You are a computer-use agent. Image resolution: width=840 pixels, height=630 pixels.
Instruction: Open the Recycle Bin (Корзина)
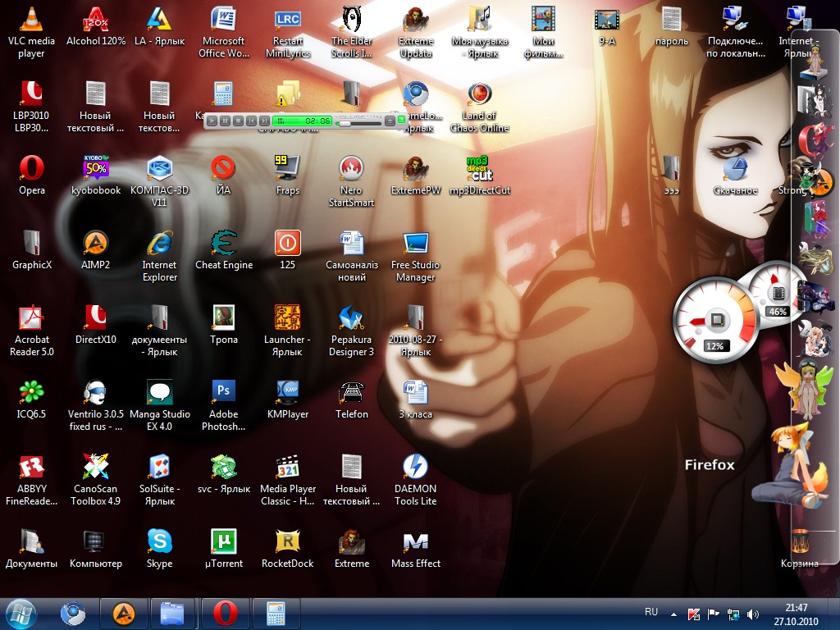click(800, 541)
